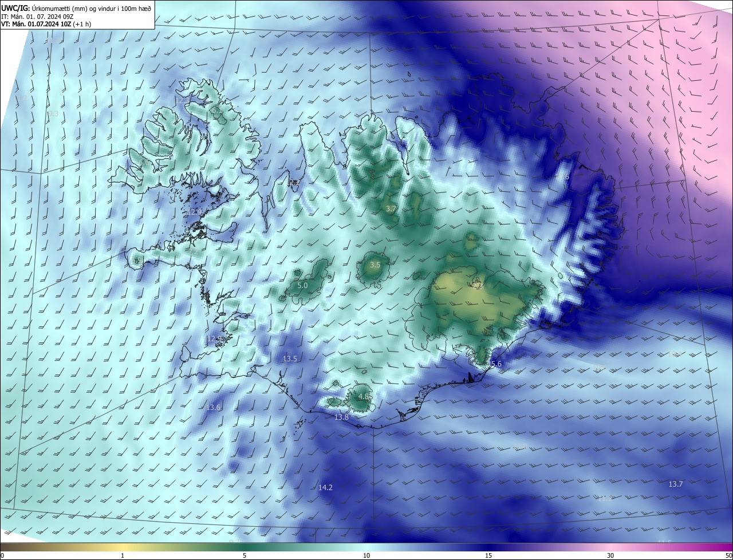Click the 13.6 value label offshore southwest
The width and height of the screenshot is (733, 560).
tap(213, 407)
